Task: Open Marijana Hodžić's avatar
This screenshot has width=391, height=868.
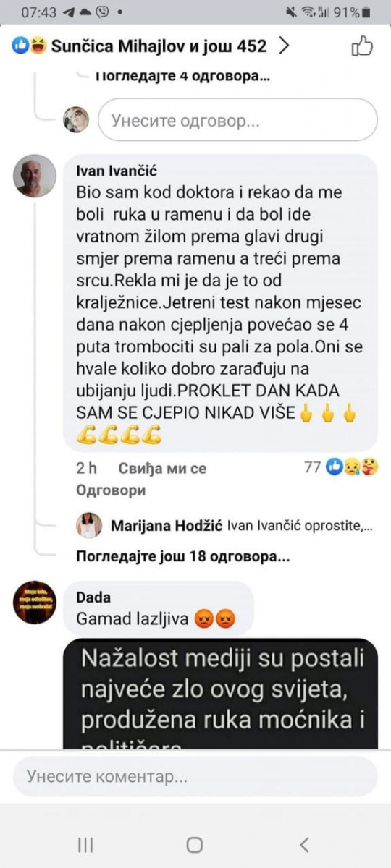Action: (89, 526)
